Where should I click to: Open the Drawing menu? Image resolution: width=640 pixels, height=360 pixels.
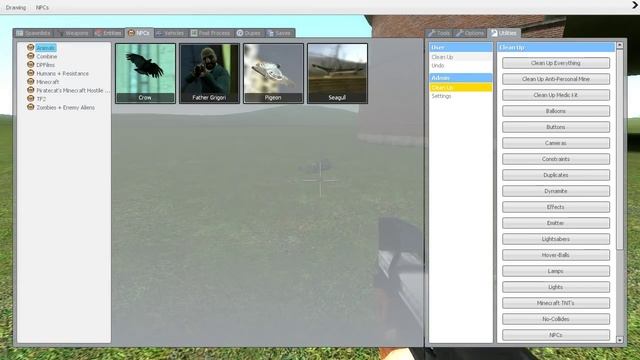16,7
